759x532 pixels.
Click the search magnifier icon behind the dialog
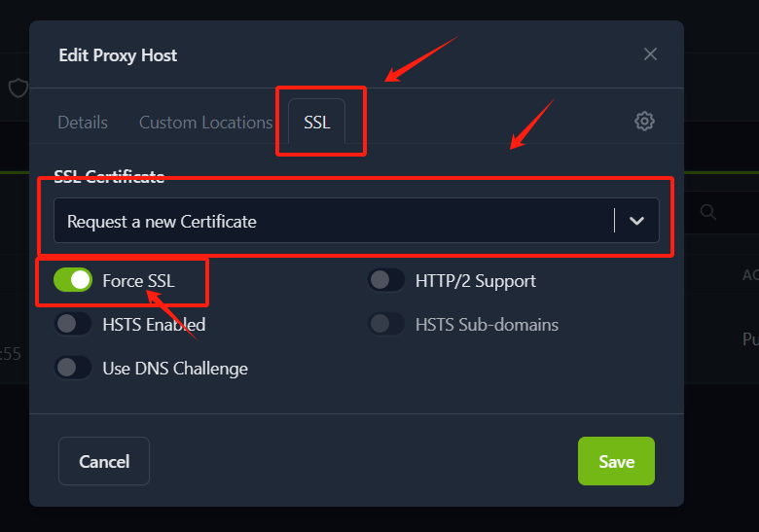tap(708, 212)
